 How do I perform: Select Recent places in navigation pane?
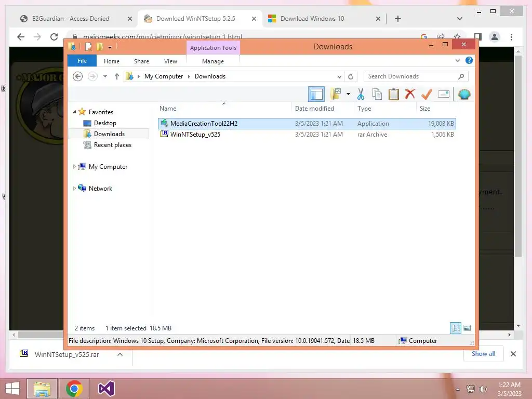(x=112, y=145)
